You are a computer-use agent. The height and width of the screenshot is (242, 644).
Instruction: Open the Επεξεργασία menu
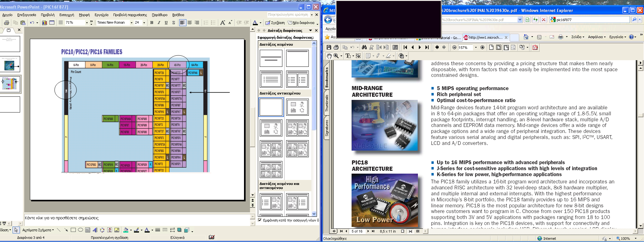point(27,15)
